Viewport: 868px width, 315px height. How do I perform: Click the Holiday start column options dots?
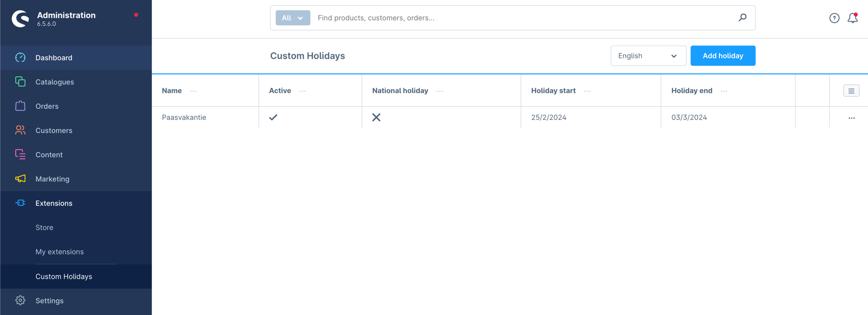(587, 91)
